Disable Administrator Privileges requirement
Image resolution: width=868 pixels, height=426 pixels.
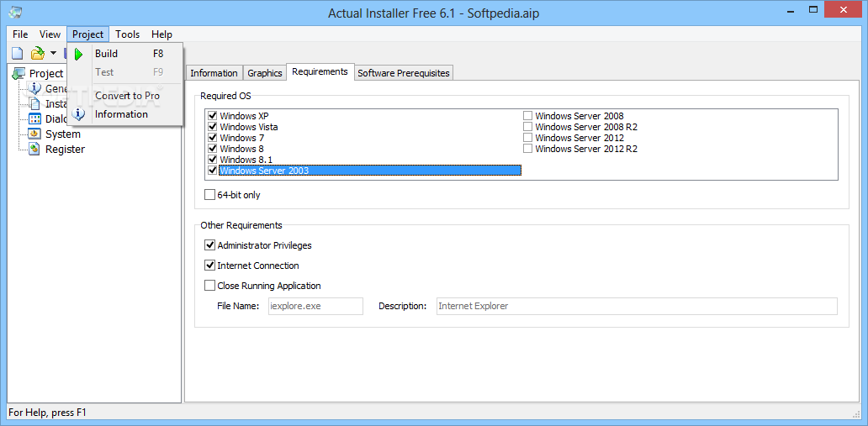pyautogui.click(x=209, y=245)
